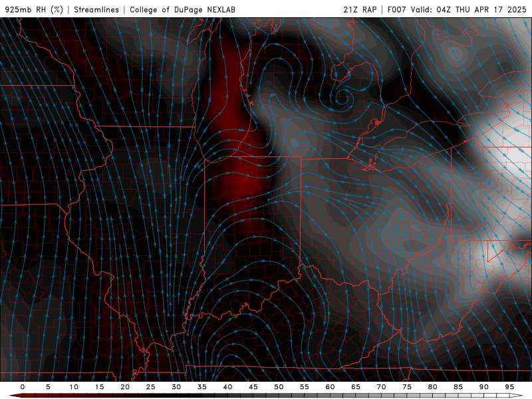Image resolution: width=532 pixels, height=399 pixels.
Task: Click the 65 label on color scale
Action: [x=356, y=387]
